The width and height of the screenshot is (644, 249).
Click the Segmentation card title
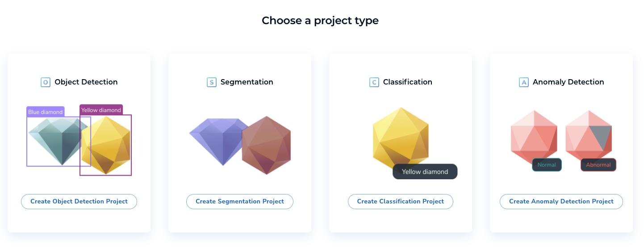(x=247, y=82)
